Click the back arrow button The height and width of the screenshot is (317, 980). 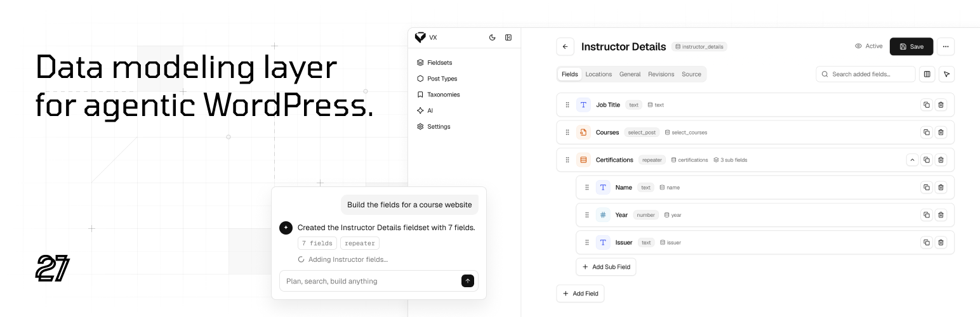coord(565,46)
